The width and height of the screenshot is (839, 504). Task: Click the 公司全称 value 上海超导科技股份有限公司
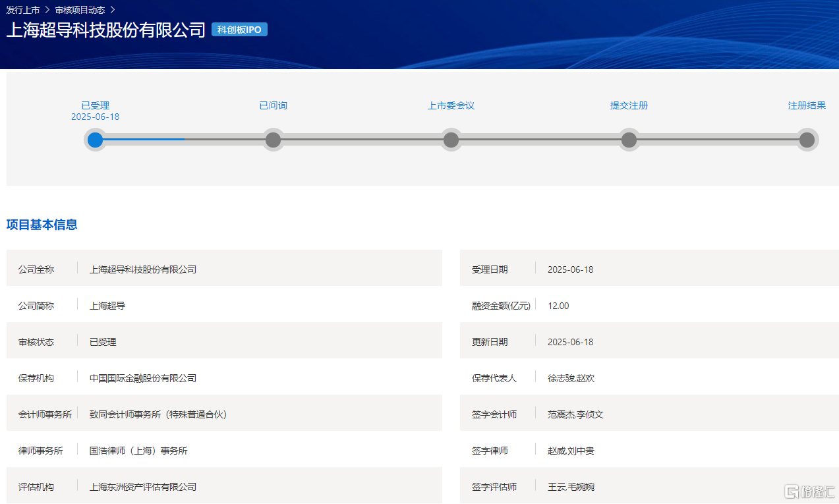pyautogui.click(x=143, y=269)
